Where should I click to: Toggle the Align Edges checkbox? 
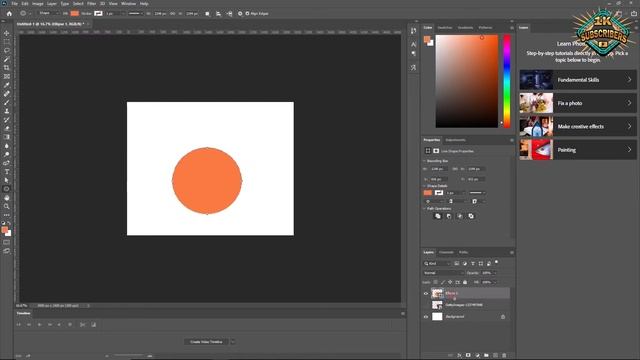[x=247, y=13]
